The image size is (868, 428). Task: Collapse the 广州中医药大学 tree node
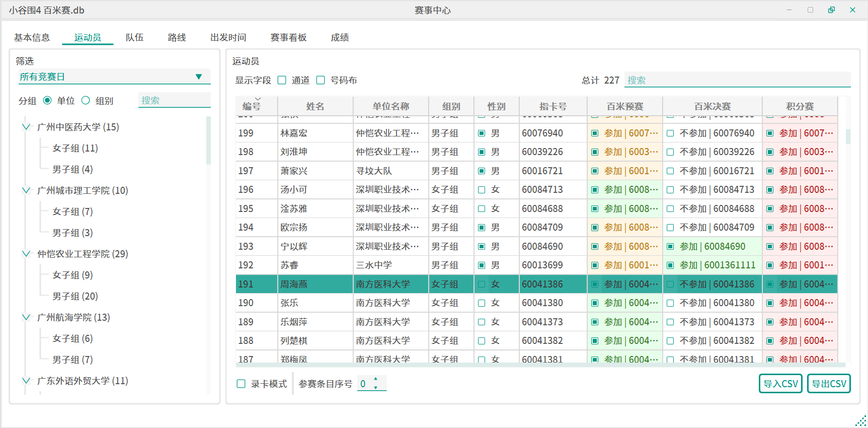tap(26, 127)
